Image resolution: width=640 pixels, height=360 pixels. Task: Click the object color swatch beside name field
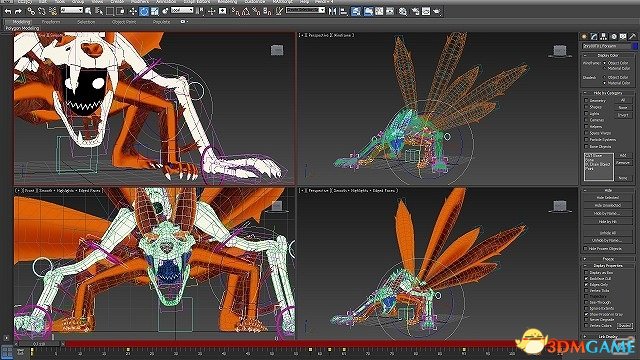tap(635, 46)
